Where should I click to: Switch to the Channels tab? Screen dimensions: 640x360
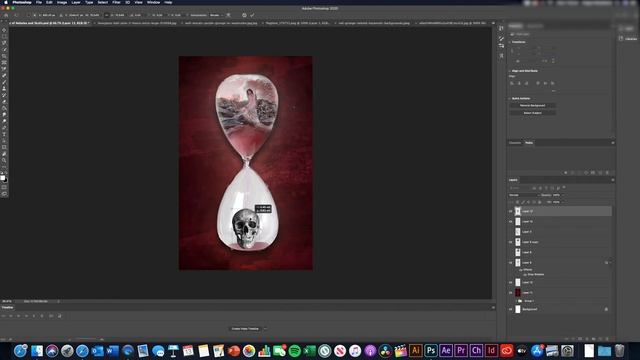515,143
